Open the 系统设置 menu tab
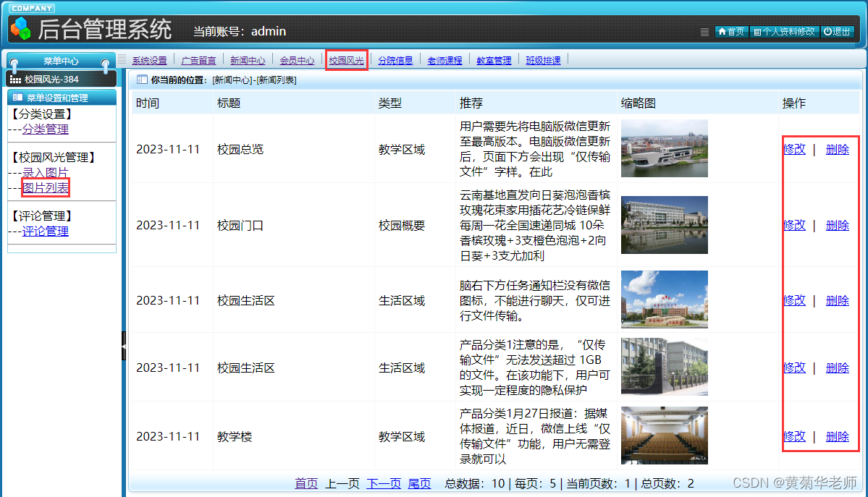868x497 pixels. (149, 60)
